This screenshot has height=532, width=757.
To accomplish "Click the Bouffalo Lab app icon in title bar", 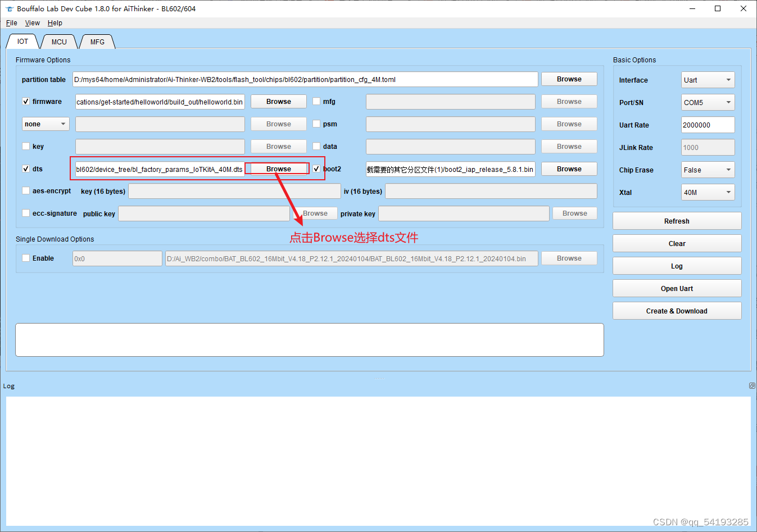I will point(9,8).
